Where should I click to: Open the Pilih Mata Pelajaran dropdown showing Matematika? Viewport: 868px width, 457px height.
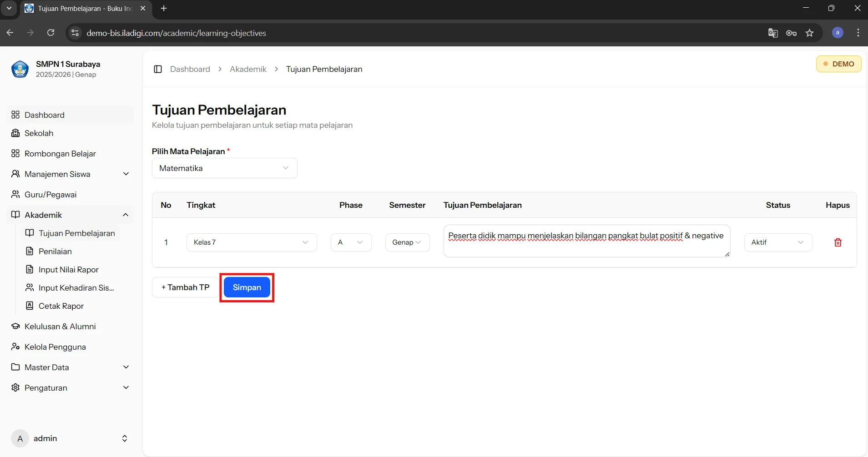pos(225,168)
